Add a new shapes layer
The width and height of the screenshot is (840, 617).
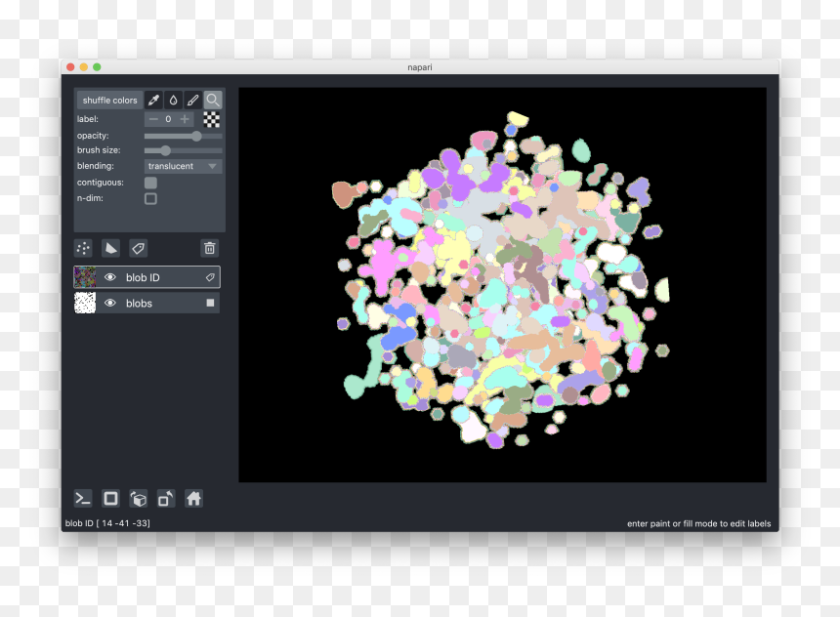click(x=110, y=248)
